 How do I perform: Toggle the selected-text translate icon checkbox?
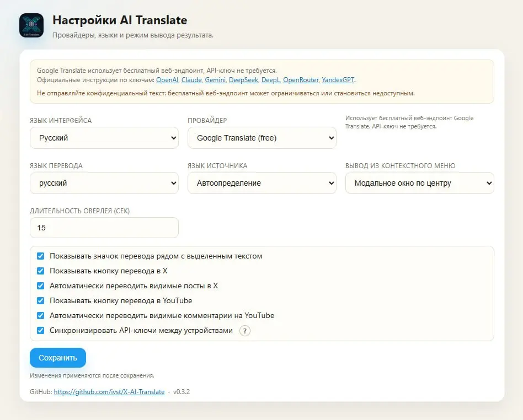click(40, 256)
